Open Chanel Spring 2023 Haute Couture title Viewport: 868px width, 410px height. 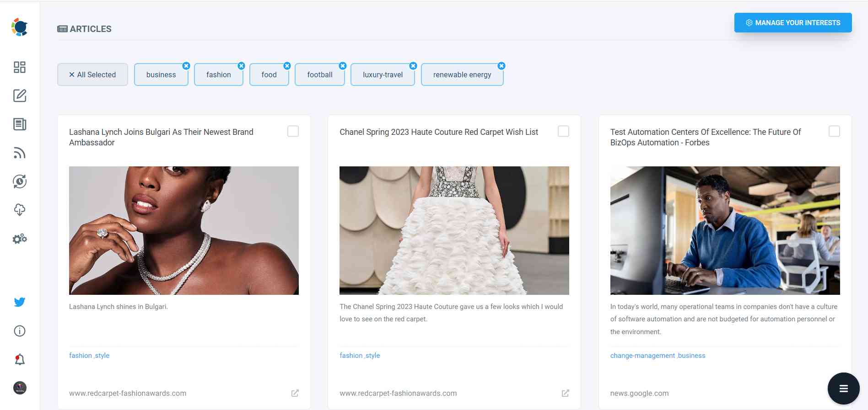(x=439, y=132)
